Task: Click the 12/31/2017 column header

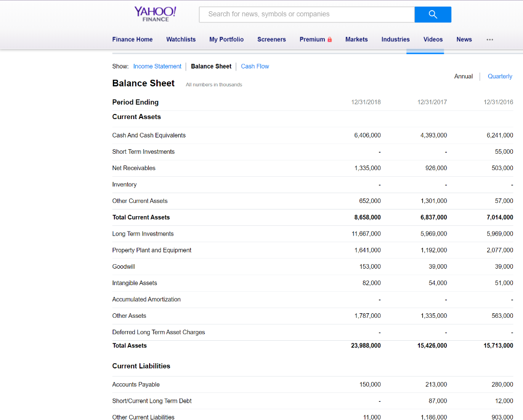Action: [432, 102]
